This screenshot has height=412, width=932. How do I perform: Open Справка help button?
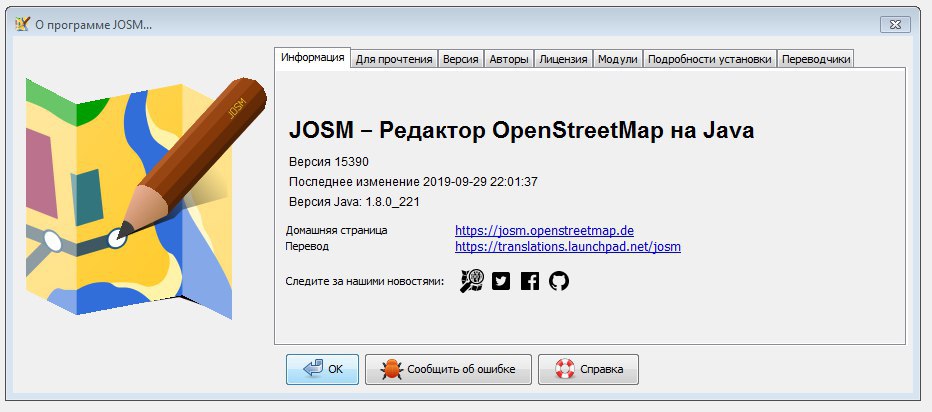click(x=588, y=369)
